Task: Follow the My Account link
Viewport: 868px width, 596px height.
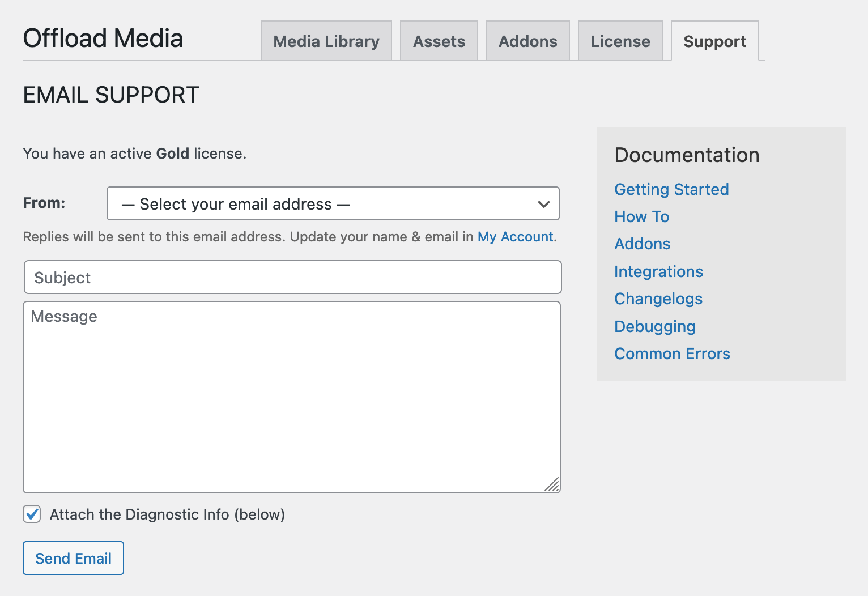Action: (x=516, y=236)
